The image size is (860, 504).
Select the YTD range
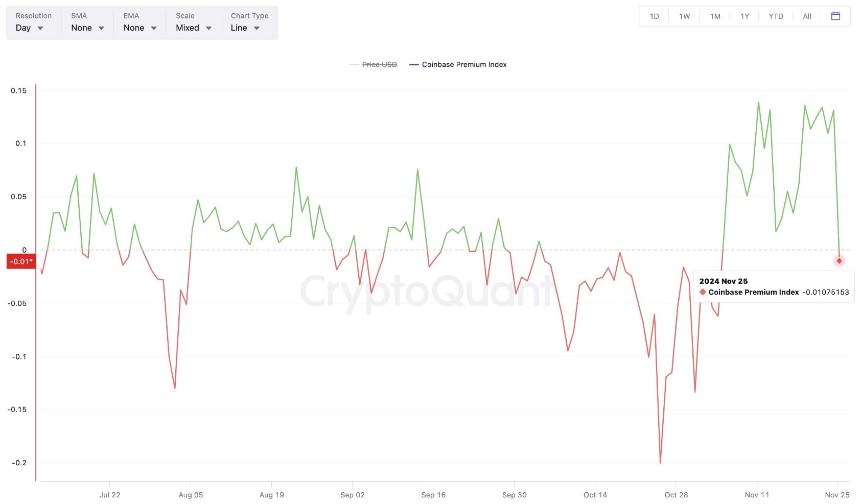pyautogui.click(x=776, y=16)
